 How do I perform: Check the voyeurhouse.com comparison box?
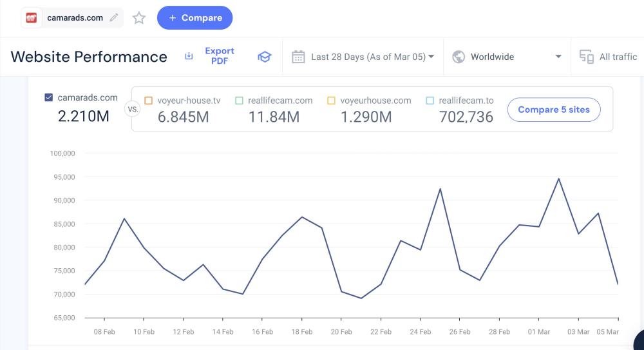[331, 101]
